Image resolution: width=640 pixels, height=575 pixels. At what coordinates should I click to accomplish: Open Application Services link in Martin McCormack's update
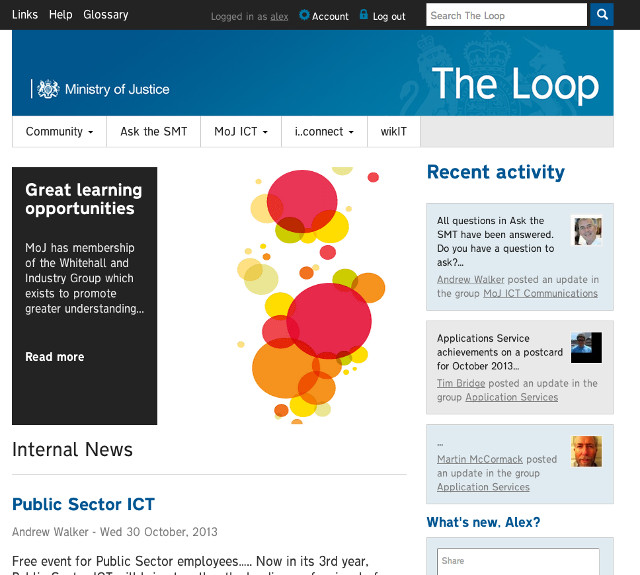click(483, 487)
